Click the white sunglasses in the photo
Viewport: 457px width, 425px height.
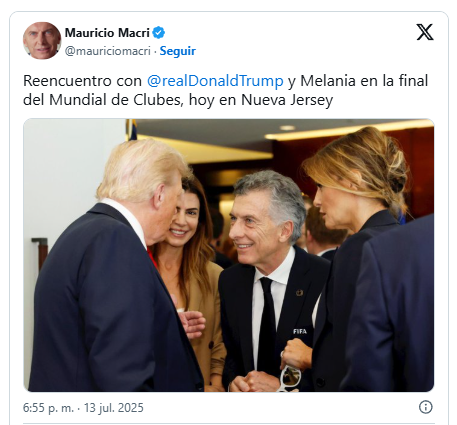[289, 376]
